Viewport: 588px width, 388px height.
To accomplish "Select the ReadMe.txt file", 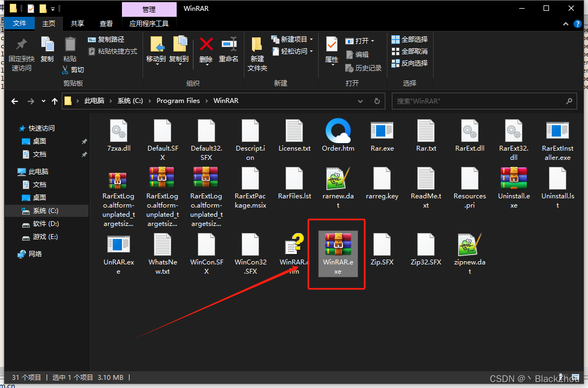I will click(426, 188).
